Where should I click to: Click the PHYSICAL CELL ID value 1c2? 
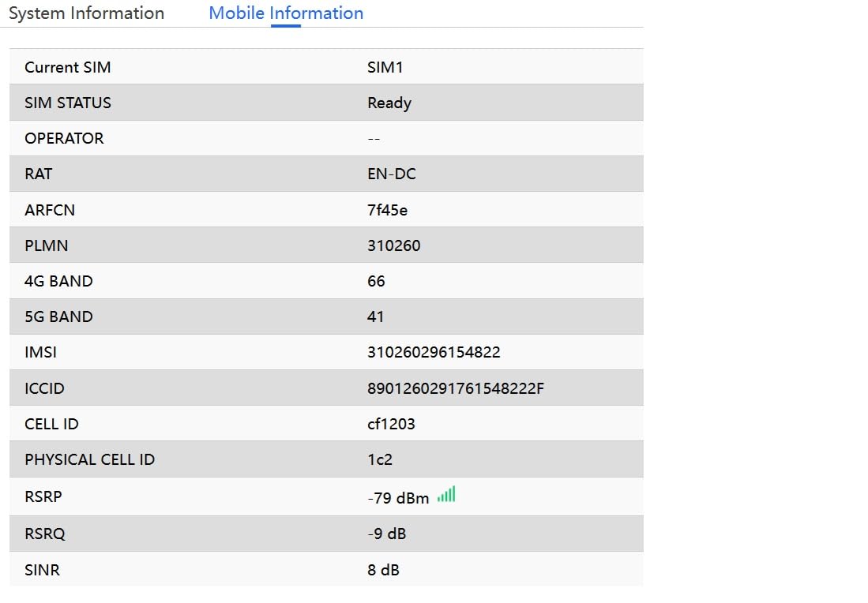click(380, 459)
